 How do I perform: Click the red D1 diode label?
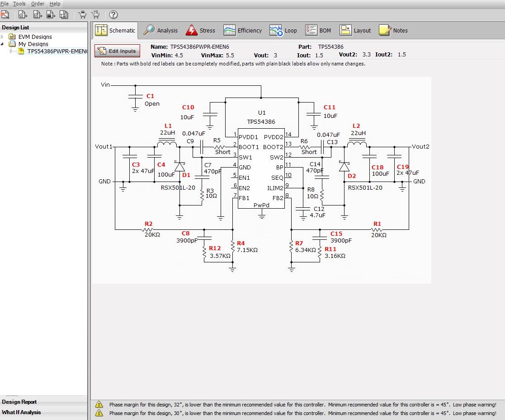pos(186,175)
